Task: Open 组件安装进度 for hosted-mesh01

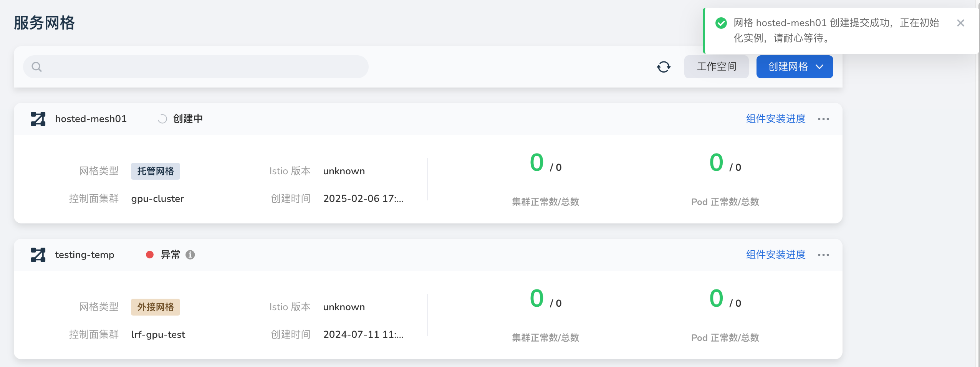Action: 775,119
